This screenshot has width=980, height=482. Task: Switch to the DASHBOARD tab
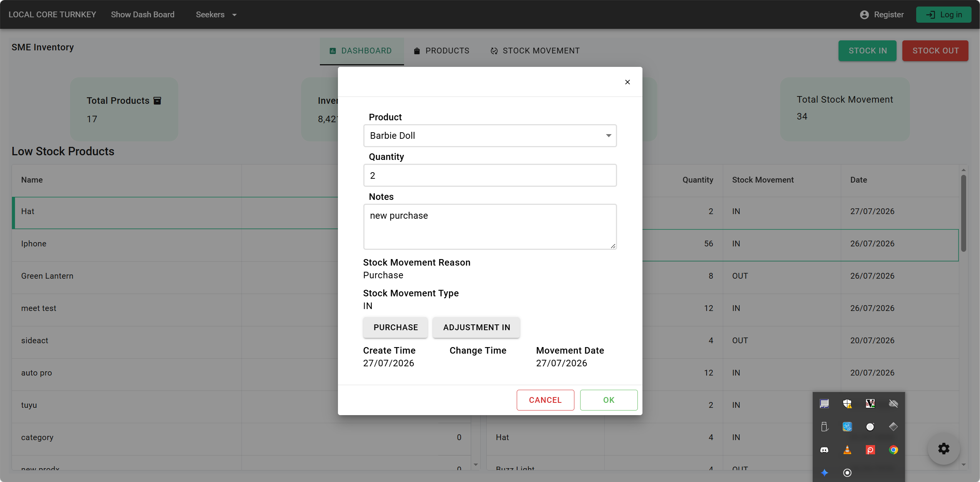click(361, 51)
